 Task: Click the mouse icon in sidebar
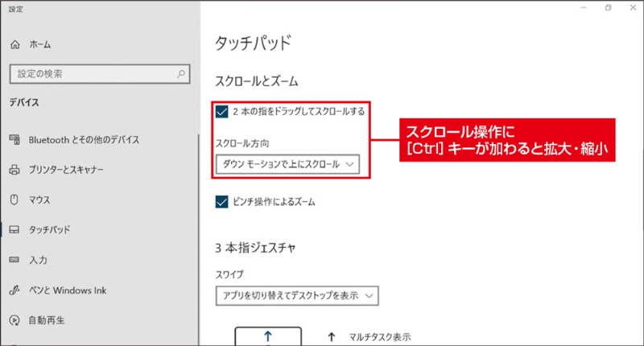coord(14,200)
